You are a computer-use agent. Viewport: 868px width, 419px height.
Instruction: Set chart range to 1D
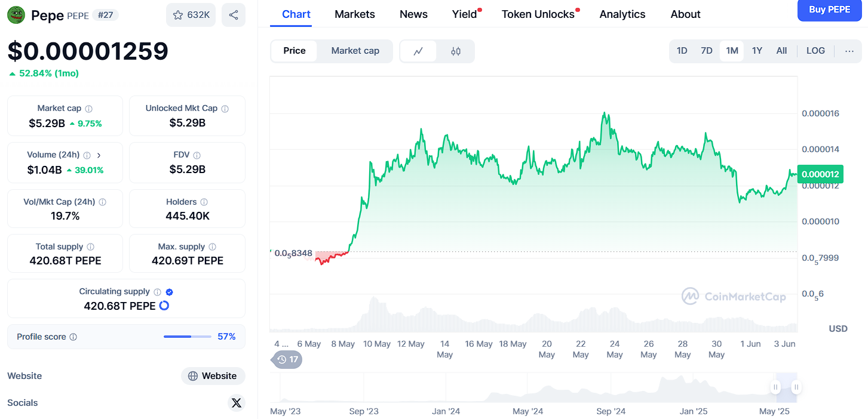click(x=682, y=51)
